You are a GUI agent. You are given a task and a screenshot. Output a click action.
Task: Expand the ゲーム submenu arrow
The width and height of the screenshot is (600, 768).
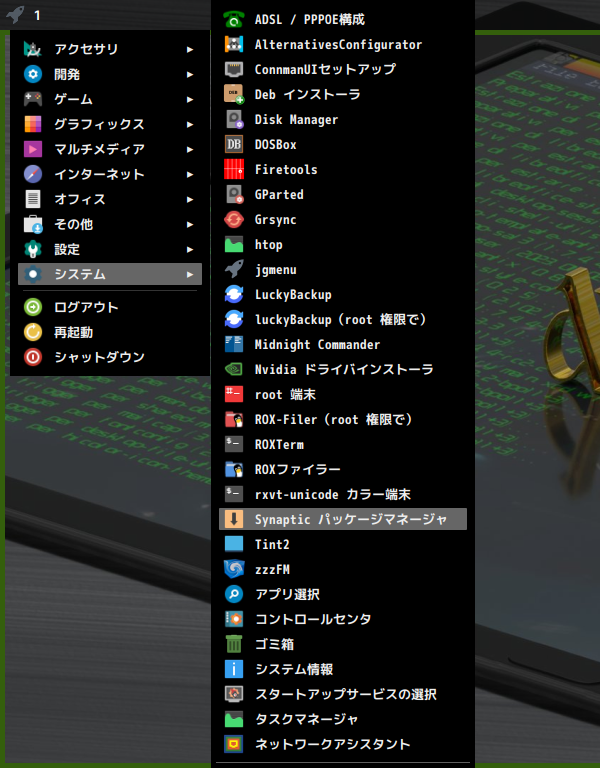(x=190, y=99)
